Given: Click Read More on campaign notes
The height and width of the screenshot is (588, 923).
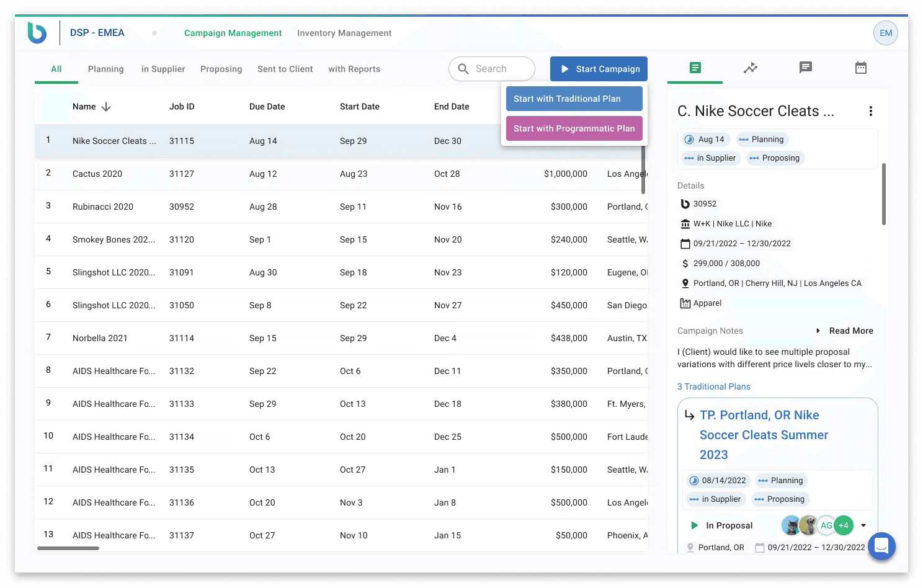Looking at the screenshot, I should coord(851,331).
